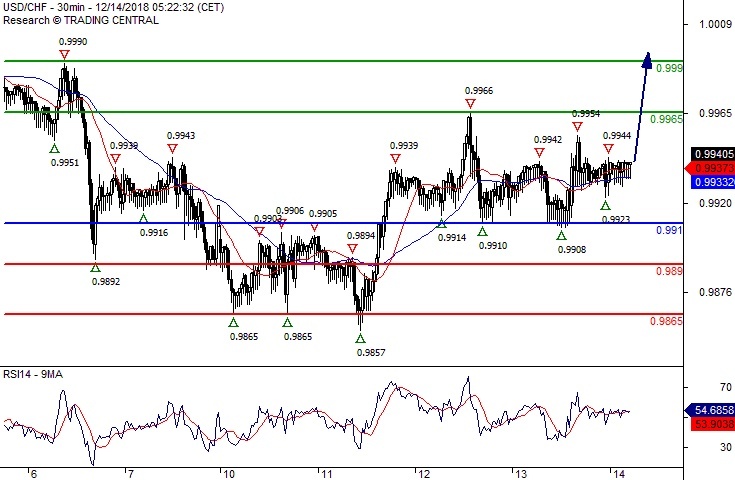Click the 0.9857 lowest price label
The width and height of the screenshot is (735, 480).
pyautogui.click(x=371, y=352)
